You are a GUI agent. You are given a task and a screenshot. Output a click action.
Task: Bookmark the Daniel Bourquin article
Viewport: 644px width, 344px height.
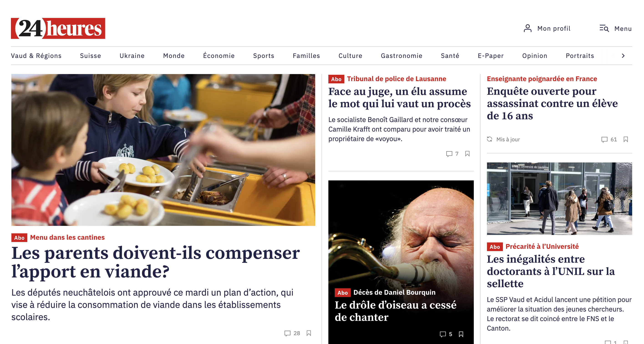click(461, 334)
